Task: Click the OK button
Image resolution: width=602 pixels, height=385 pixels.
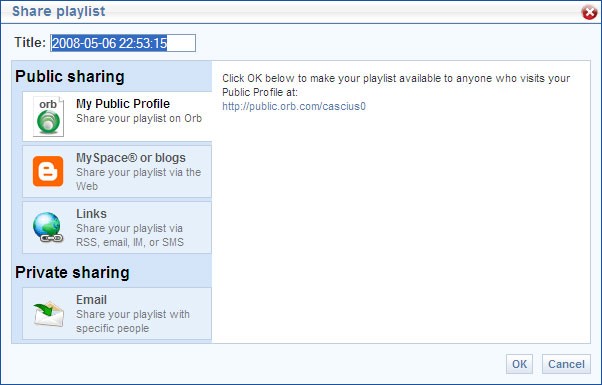Action: (x=519, y=364)
